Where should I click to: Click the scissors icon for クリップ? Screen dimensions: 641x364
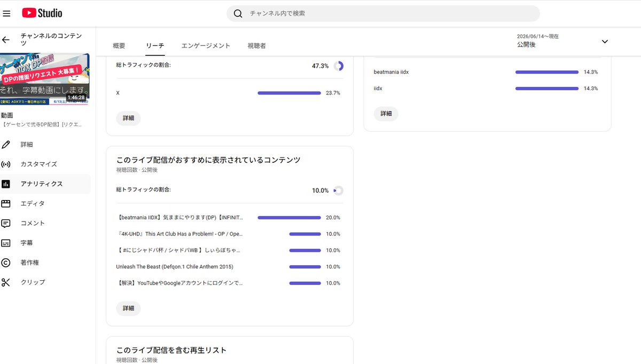(6, 282)
